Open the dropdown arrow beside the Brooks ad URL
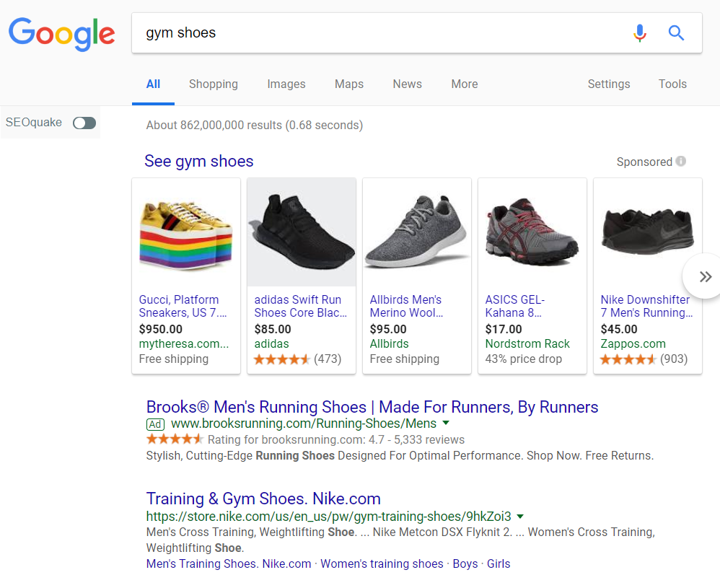This screenshot has height=588, width=720. click(447, 424)
